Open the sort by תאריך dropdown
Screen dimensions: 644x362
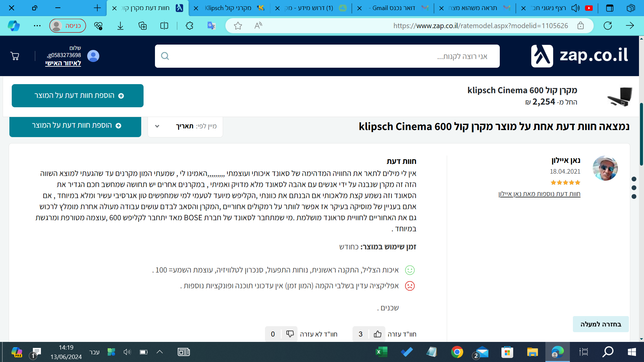[185, 126]
